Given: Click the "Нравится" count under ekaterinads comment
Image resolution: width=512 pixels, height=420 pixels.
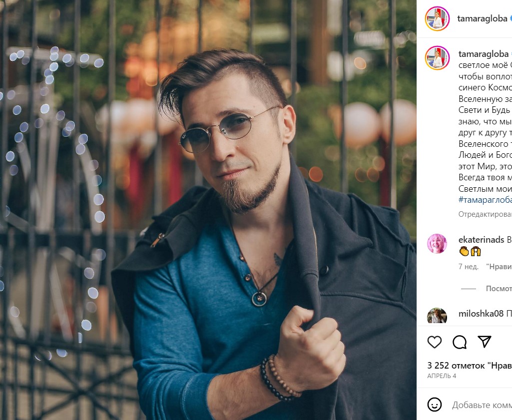Looking at the screenshot, I should pos(499,267).
